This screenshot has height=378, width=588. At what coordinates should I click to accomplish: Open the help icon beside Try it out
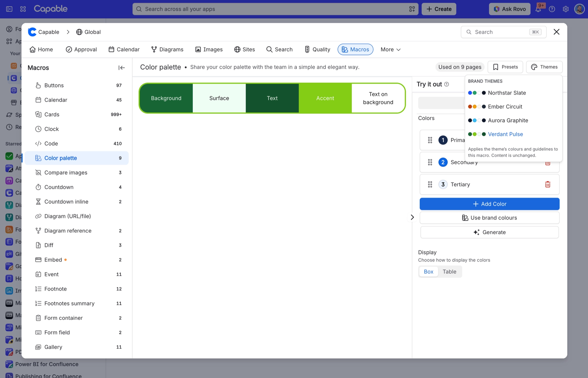[x=447, y=84]
